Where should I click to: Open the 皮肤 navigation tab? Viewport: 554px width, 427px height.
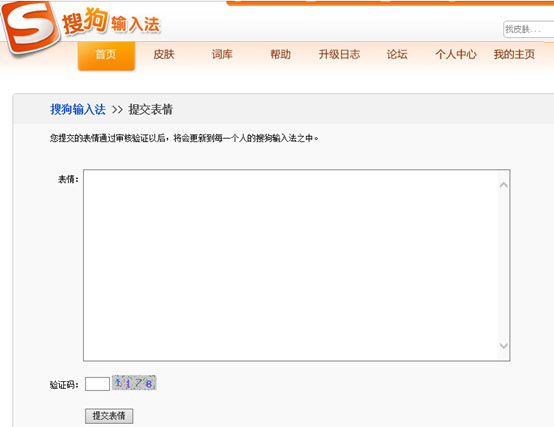164,54
